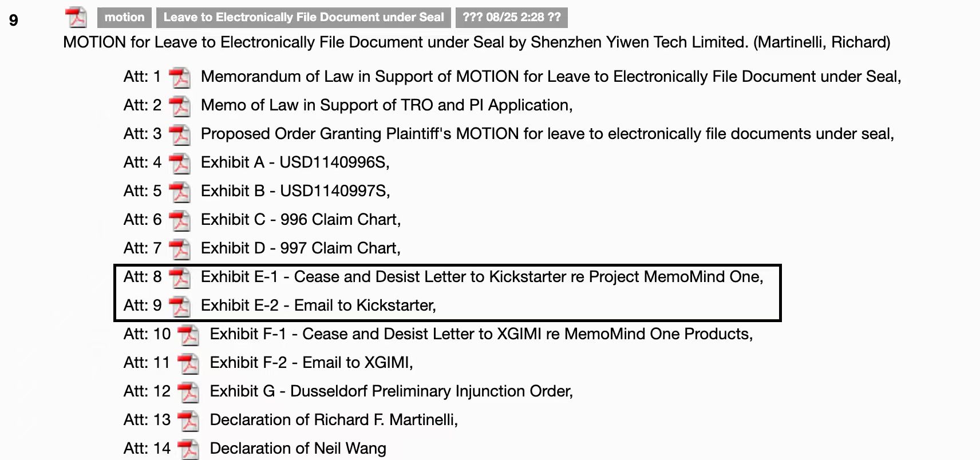This screenshot has width=980, height=460.
Task: Click the '08/25 2:28' timestamp tag
Action: tap(512, 17)
